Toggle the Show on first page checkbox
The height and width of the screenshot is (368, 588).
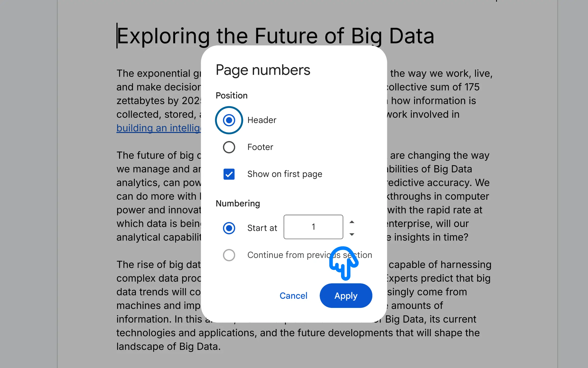click(229, 174)
